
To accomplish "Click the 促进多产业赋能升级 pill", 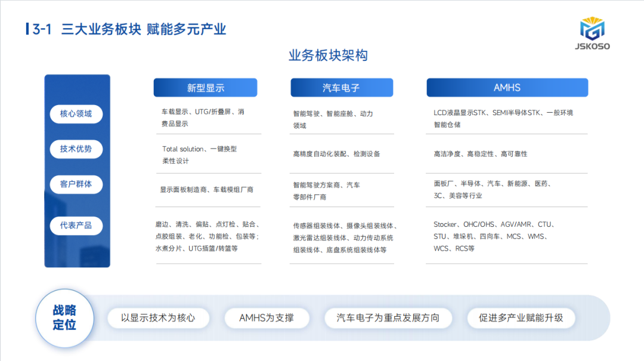I will coord(521,318).
